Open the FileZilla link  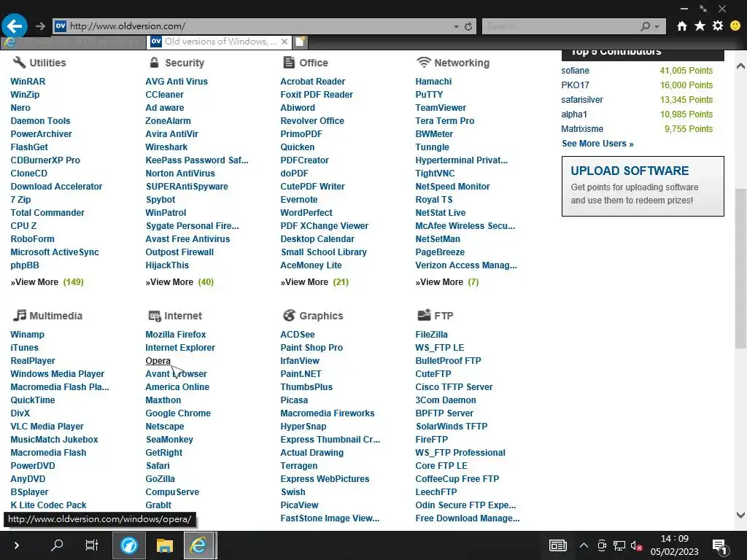(x=432, y=335)
